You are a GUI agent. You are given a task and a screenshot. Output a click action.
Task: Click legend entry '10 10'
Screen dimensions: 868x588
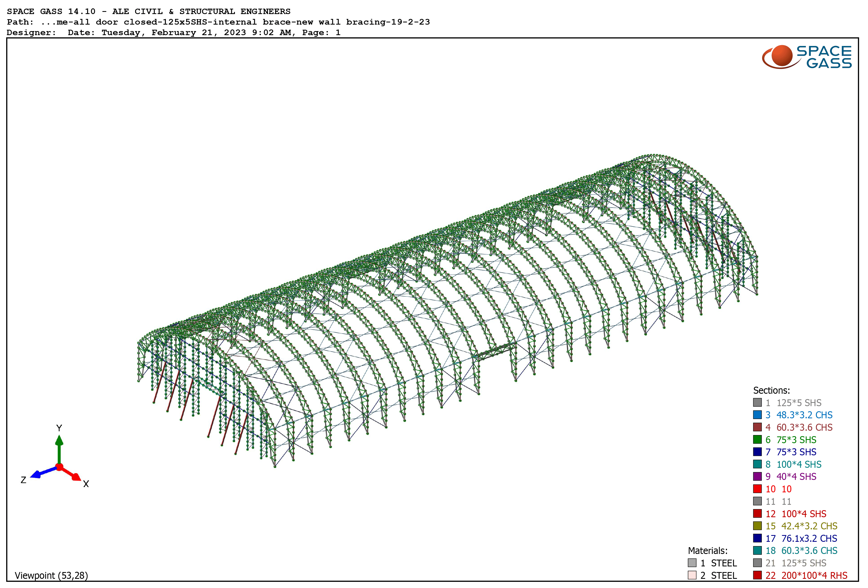778,489
